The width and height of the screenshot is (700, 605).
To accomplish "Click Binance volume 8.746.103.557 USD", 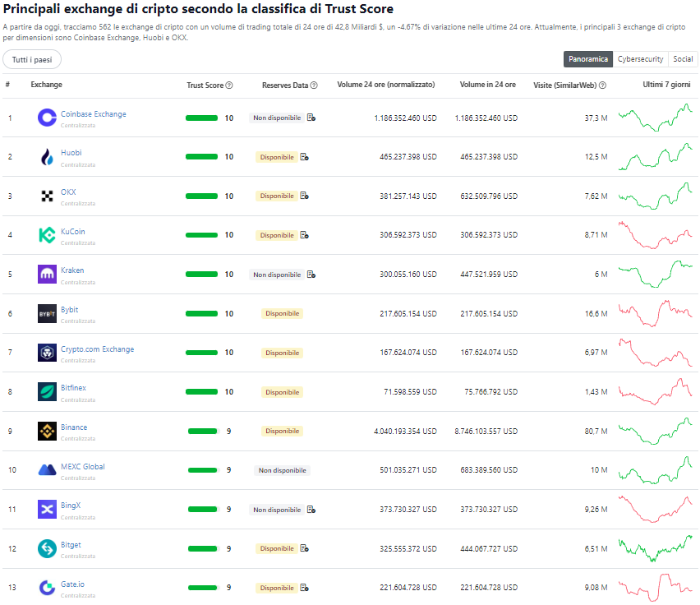I will pos(486,432).
